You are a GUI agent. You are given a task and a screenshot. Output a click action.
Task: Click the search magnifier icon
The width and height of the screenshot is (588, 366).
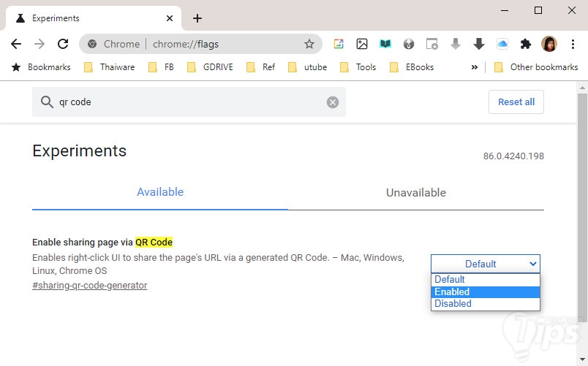pyautogui.click(x=47, y=102)
